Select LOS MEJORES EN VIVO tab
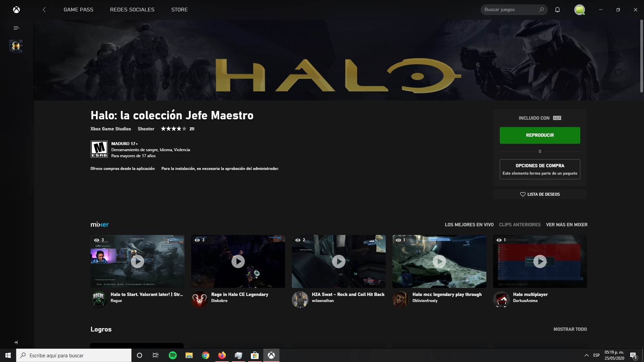 point(469,225)
